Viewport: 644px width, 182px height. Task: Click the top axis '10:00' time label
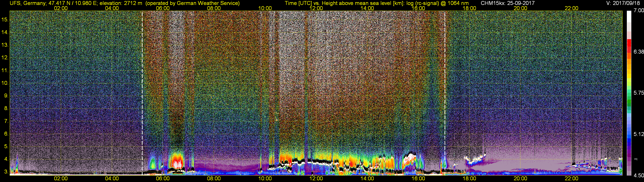pyautogui.click(x=265, y=8)
